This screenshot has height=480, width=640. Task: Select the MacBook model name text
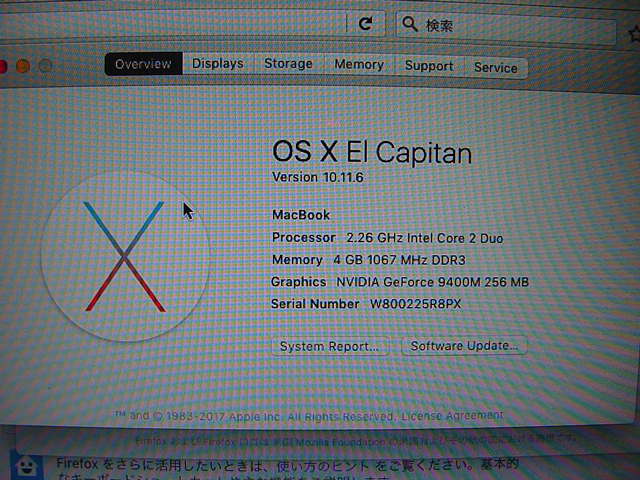[301, 215]
